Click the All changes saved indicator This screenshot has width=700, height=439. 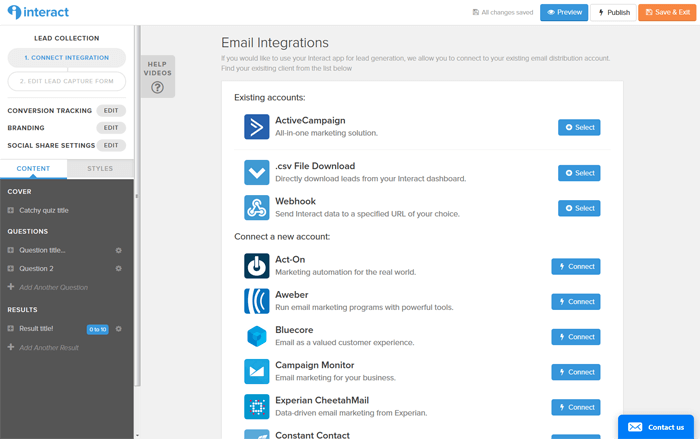(503, 13)
